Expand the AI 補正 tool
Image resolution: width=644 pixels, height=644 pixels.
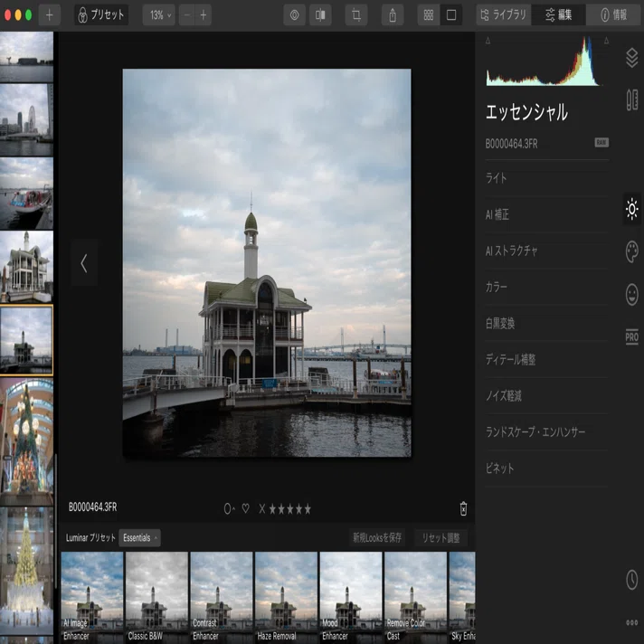(546, 214)
